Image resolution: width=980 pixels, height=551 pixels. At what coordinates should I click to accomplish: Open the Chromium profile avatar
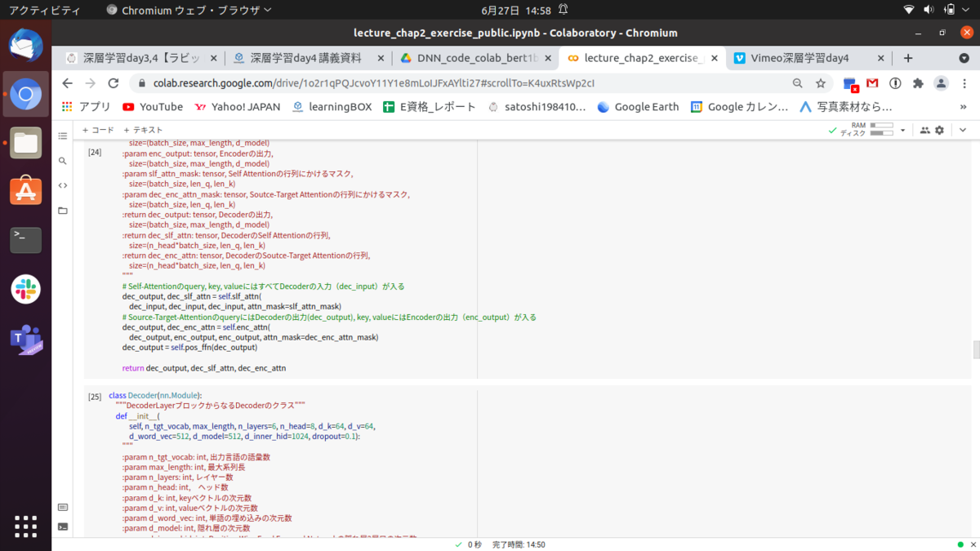pyautogui.click(x=941, y=83)
